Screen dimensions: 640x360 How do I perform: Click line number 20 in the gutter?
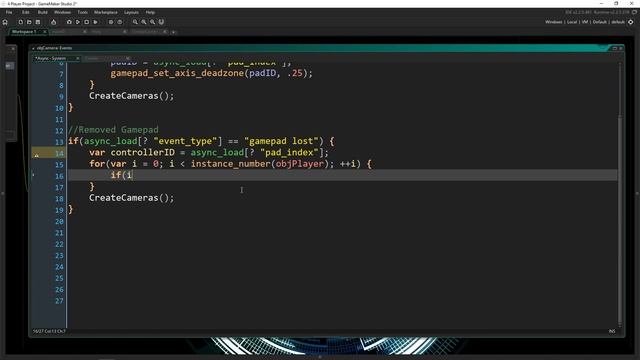59,221
